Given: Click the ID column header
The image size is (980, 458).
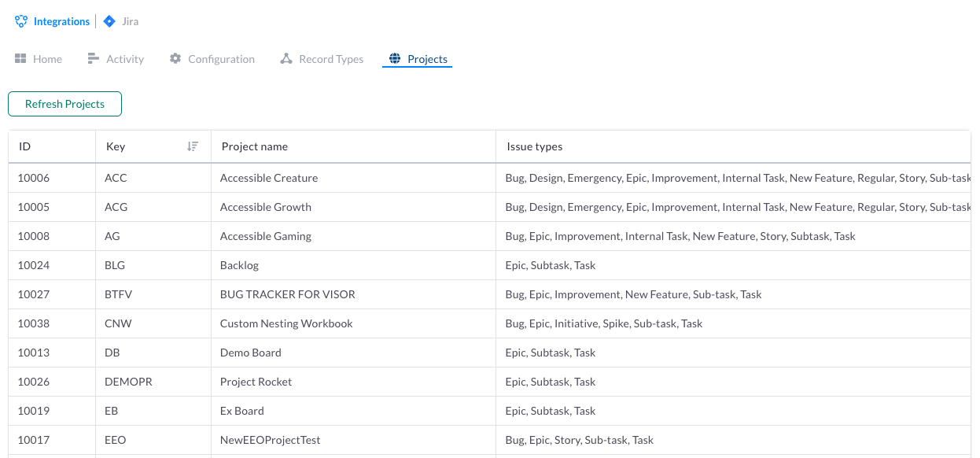Looking at the screenshot, I should (52, 146).
